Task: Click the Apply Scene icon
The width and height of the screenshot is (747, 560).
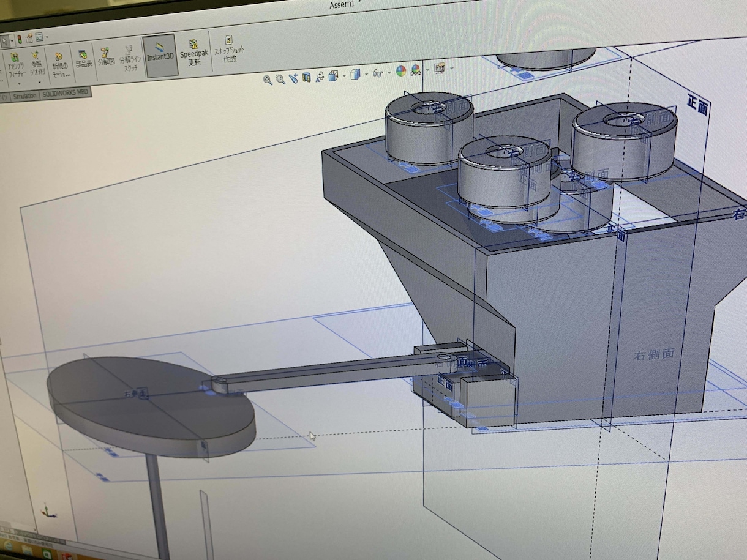Action: [x=416, y=70]
